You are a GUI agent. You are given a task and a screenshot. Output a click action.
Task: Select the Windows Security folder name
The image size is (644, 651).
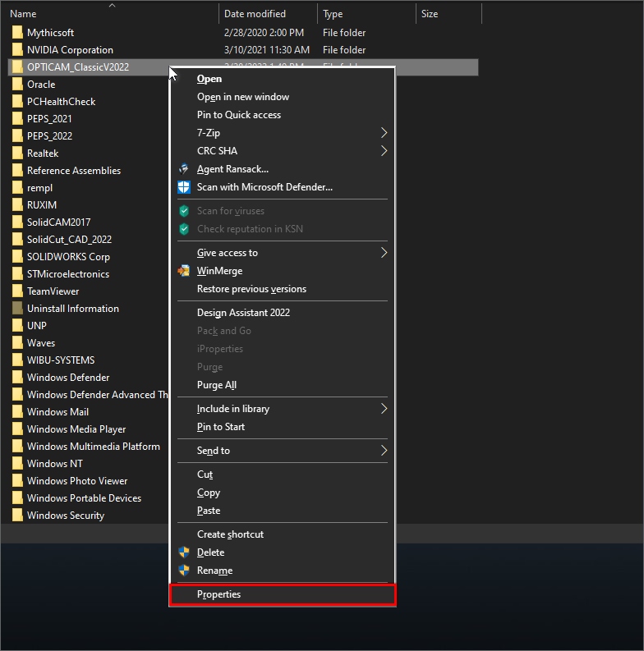pyautogui.click(x=66, y=516)
